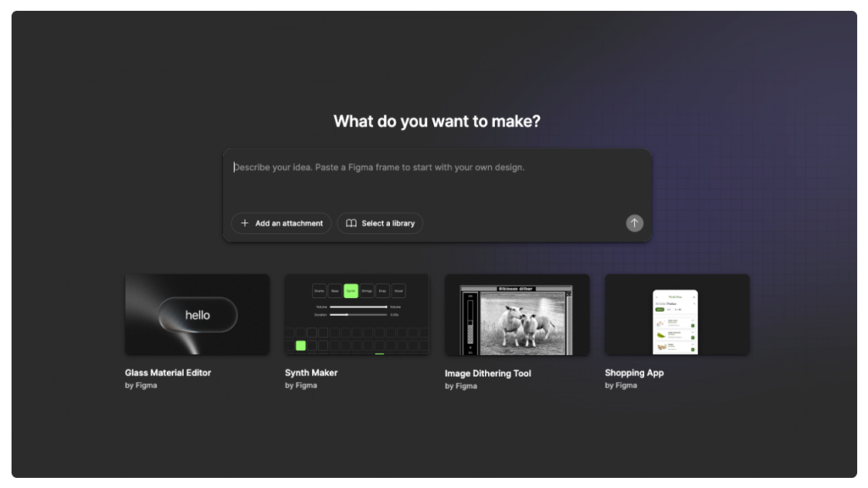Click the phone mockup in Shopping App preview
Screen dimensions: 868x488
point(675,322)
